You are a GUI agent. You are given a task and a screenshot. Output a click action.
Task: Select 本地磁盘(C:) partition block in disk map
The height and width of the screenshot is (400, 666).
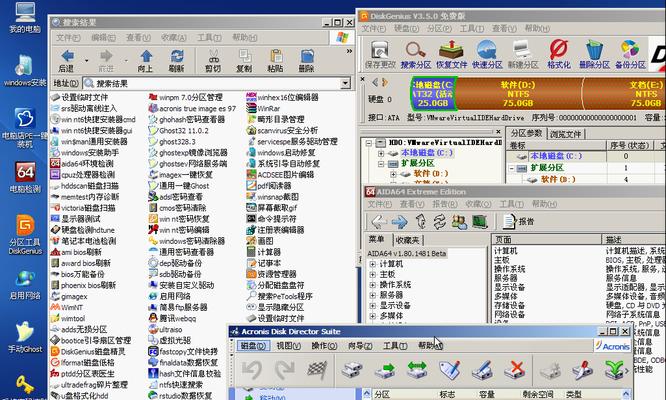(433, 93)
